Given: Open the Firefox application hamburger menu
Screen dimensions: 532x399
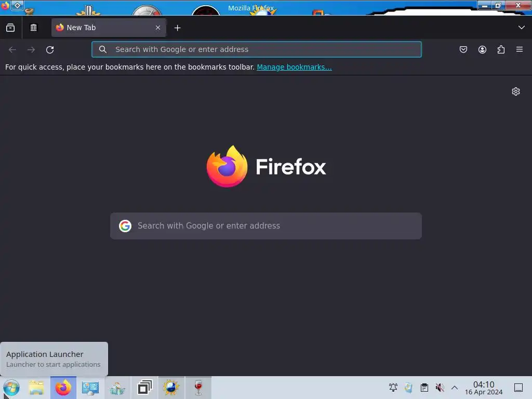Looking at the screenshot, I should point(520,49).
